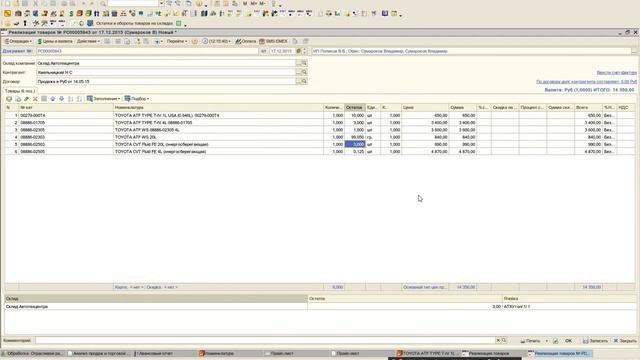Click the Ввести счет-фактуру link

click(616, 72)
